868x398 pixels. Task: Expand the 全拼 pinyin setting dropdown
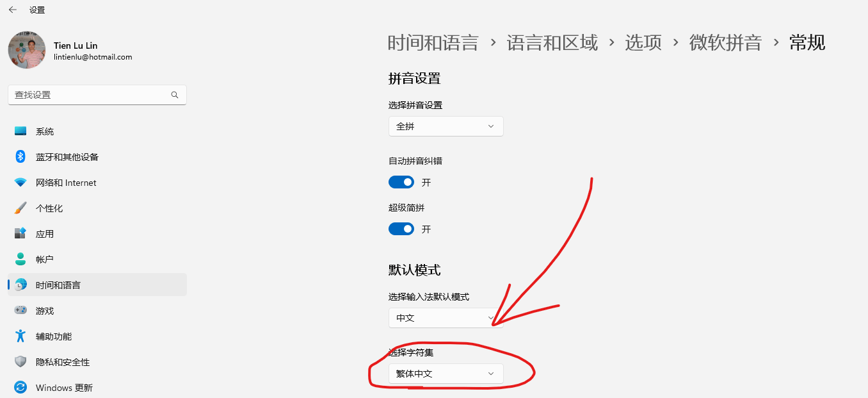[446, 126]
